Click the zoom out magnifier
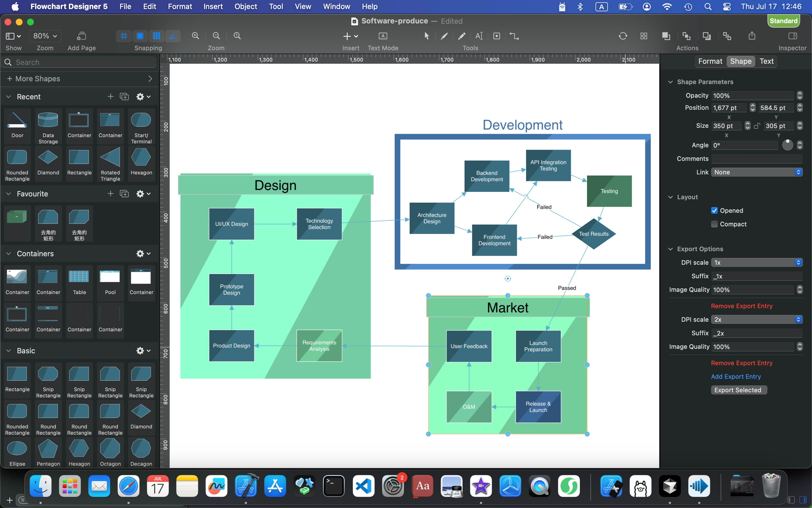The height and width of the screenshot is (508, 812). tap(217, 36)
